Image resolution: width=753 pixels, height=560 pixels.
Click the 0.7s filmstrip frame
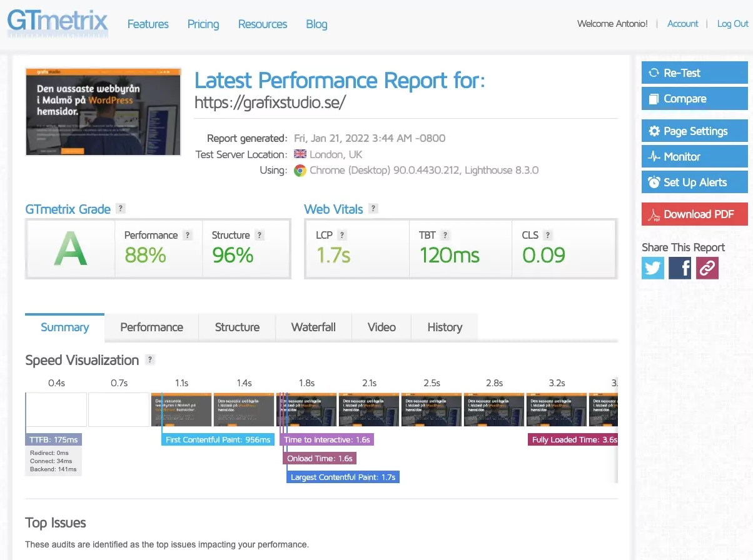[x=119, y=409]
